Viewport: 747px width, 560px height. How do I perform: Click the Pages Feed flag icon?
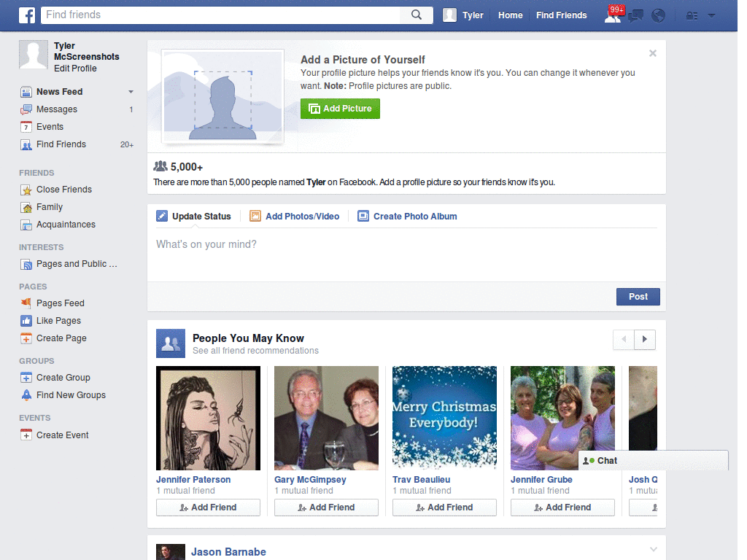pyautogui.click(x=26, y=303)
